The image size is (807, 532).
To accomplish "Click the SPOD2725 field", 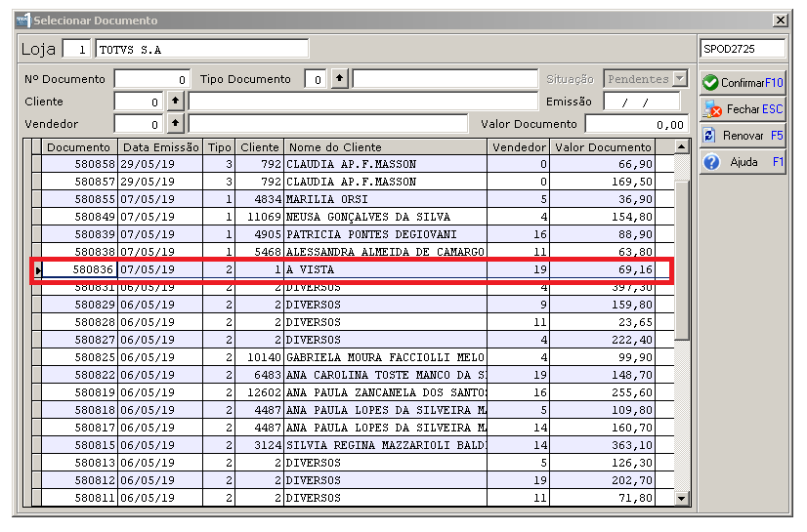I will pos(743,49).
